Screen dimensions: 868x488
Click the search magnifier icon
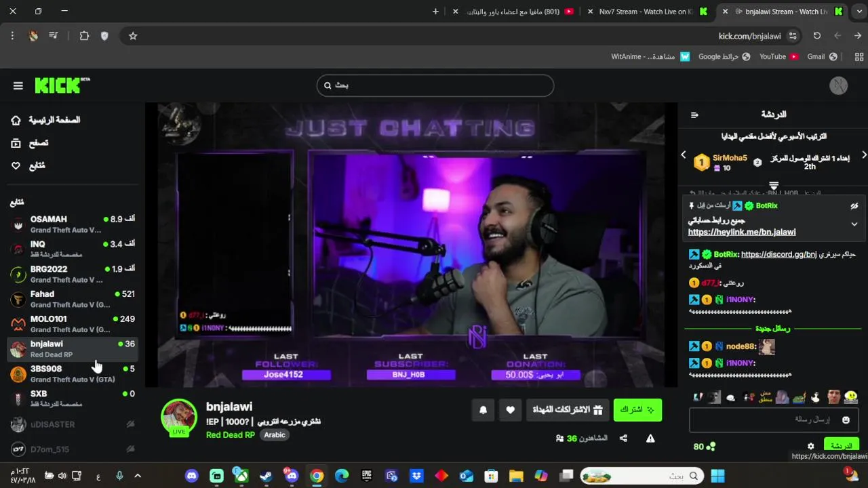(x=328, y=85)
